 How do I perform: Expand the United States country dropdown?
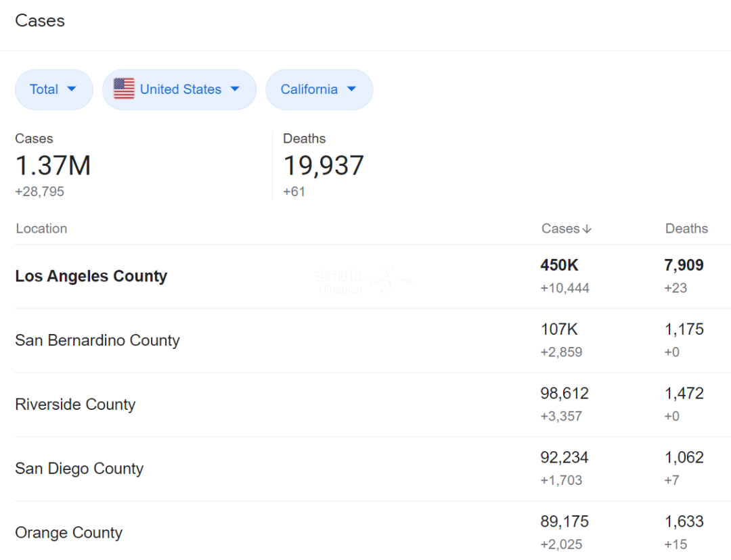tap(180, 89)
